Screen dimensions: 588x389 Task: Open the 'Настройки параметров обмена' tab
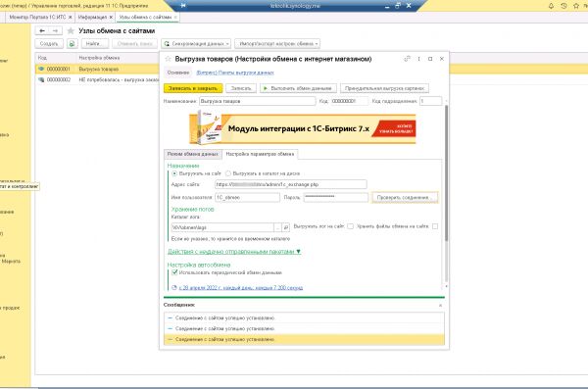260,154
